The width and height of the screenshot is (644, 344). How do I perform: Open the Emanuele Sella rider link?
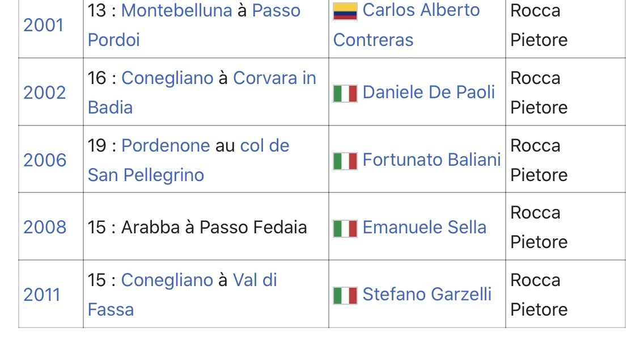[424, 228]
